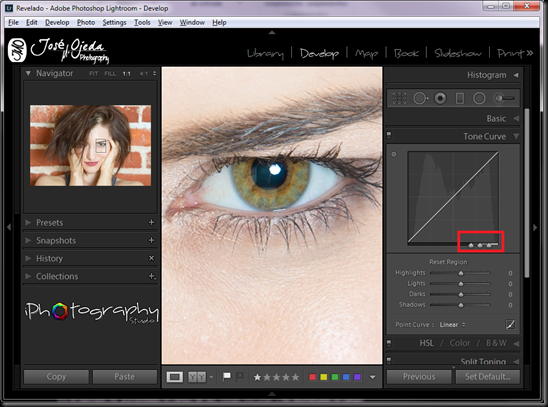Hide the bottom filmstrip panel arrow
The height and width of the screenshot is (407, 548).
click(272, 394)
